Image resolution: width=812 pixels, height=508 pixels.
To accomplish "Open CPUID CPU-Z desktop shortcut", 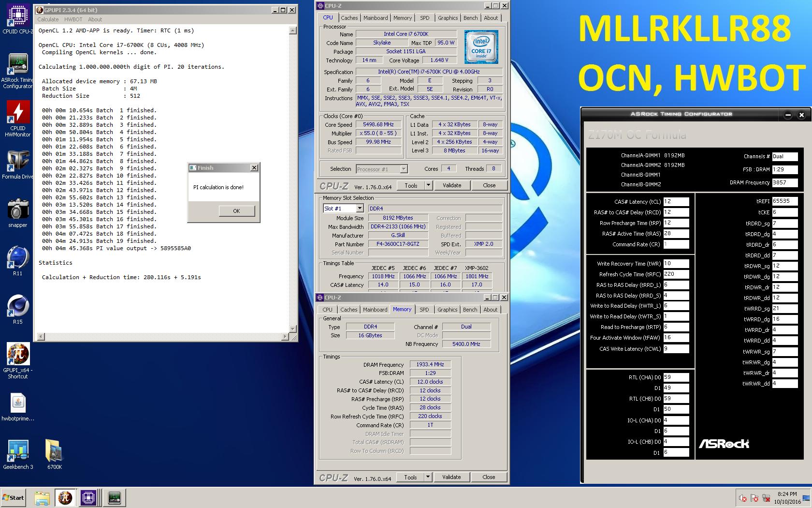I will coord(18,19).
